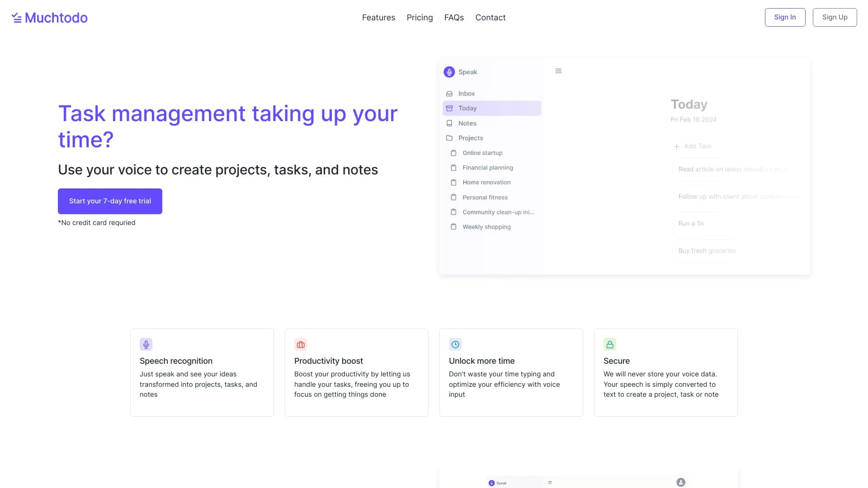The image size is (868, 488).
Task: Select Today in the preview sidebar
Action: tap(491, 108)
